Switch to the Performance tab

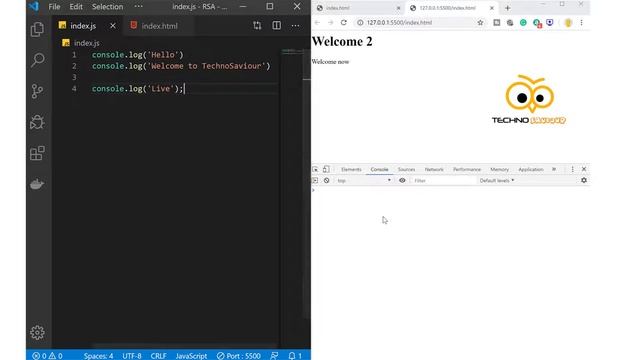(x=467, y=169)
